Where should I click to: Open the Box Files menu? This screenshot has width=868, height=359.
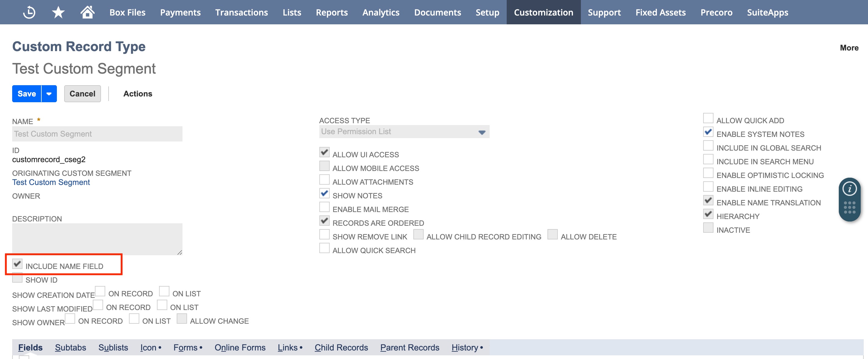127,12
